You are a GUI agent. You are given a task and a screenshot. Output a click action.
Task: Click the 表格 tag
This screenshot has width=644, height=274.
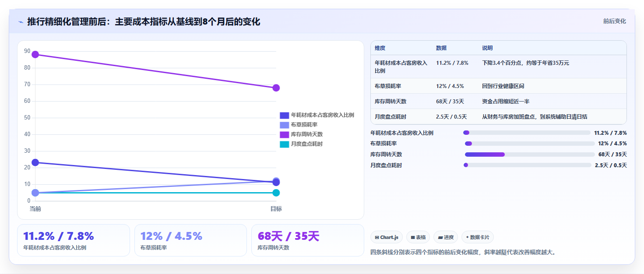point(418,237)
